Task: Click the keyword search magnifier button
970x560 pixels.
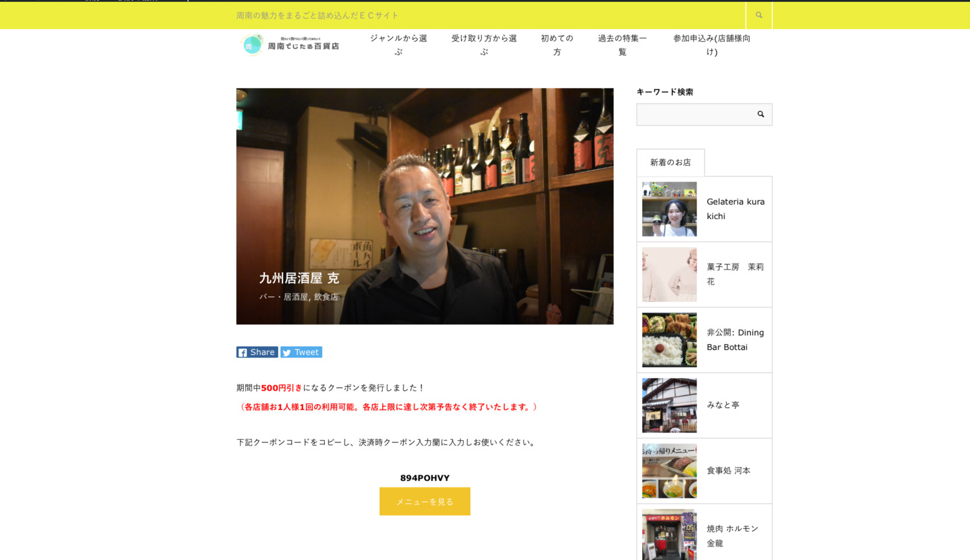Action: (x=760, y=114)
